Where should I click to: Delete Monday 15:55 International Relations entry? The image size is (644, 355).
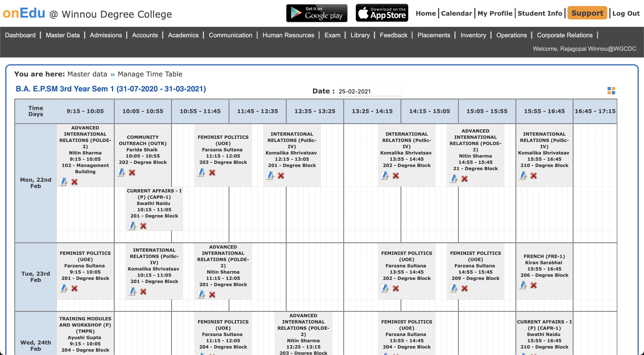[534, 176]
